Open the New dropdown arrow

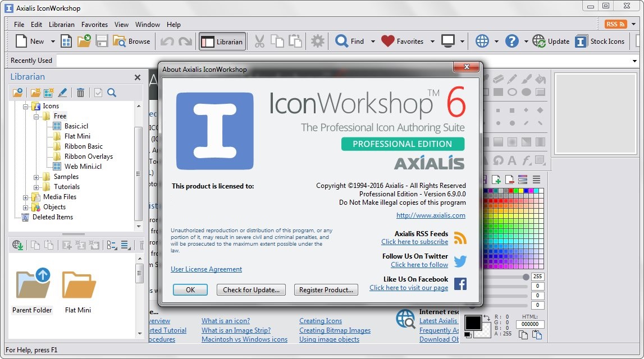pos(53,42)
